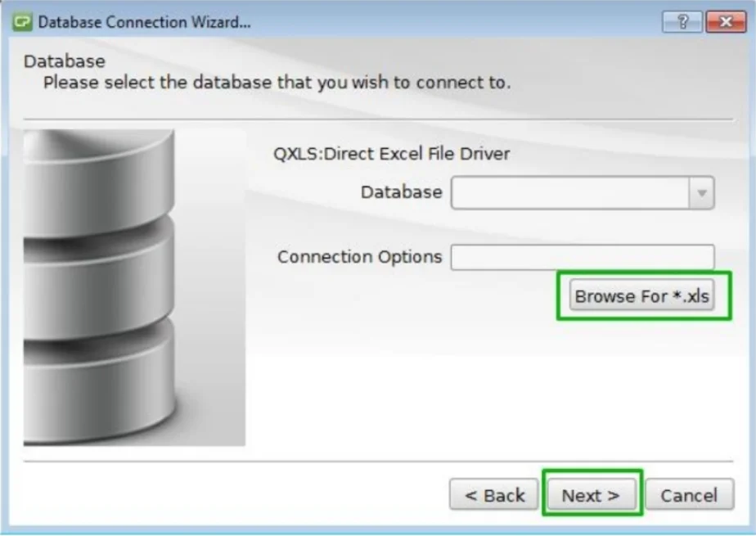Focus the Connection Options text field
This screenshot has width=756, height=536.
[x=583, y=257]
